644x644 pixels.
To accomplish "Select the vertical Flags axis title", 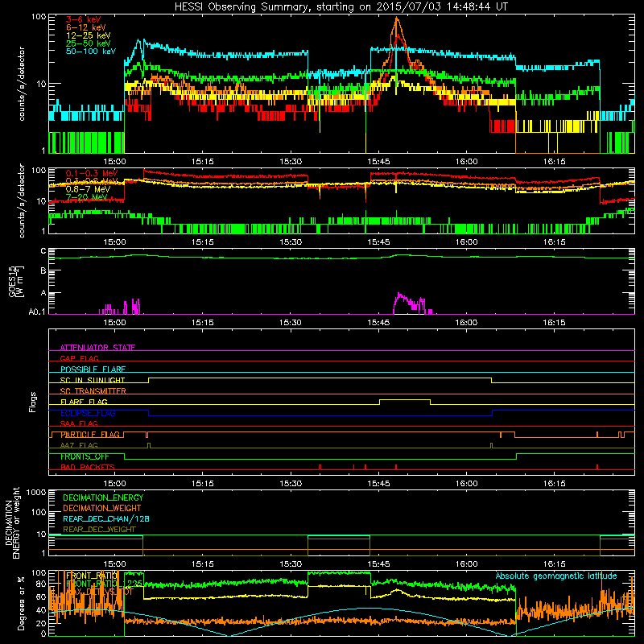I will point(33,402).
